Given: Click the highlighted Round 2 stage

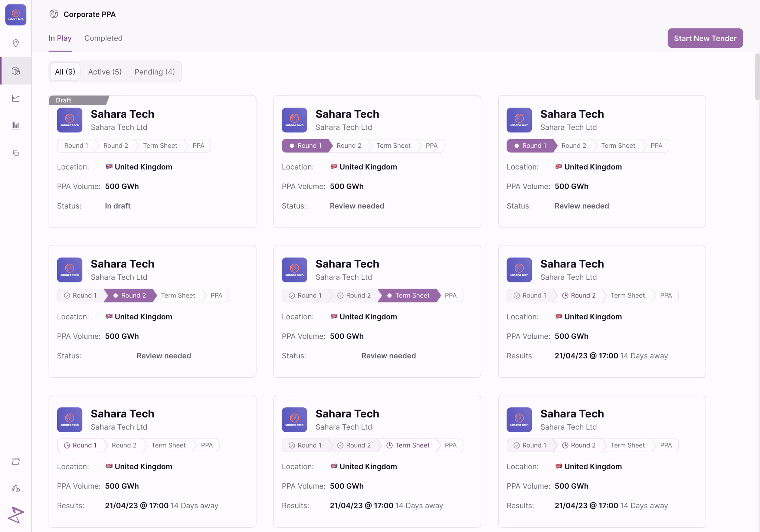Looking at the screenshot, I should click(x=130, y=296).
